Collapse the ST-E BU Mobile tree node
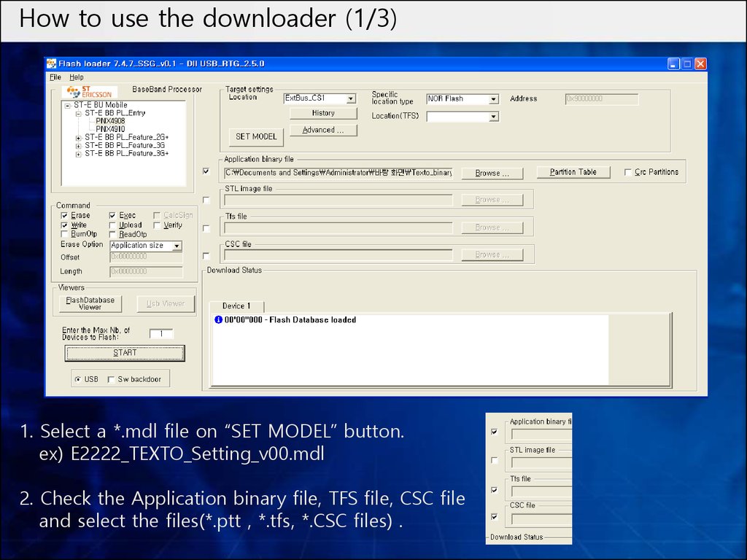Image resolution: width=747 pixels, height=560 pixels. pos(68,106)
